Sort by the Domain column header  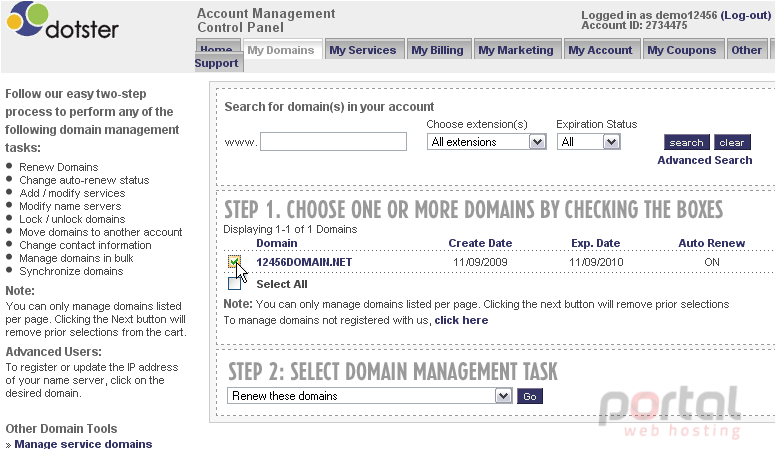click(x=277, y=243)
